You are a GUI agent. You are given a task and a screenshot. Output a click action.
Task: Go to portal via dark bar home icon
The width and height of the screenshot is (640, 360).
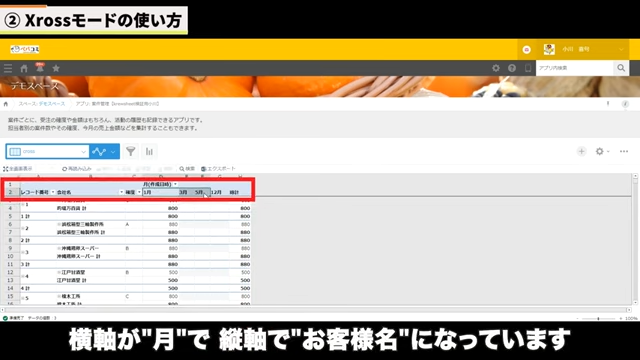pyautogui.click(x=24, y=69)
